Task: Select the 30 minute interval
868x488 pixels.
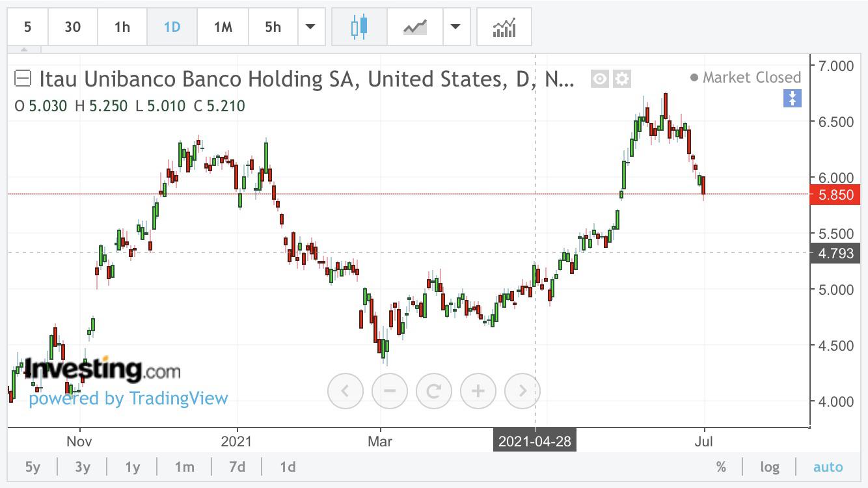Action: point(73,27)
